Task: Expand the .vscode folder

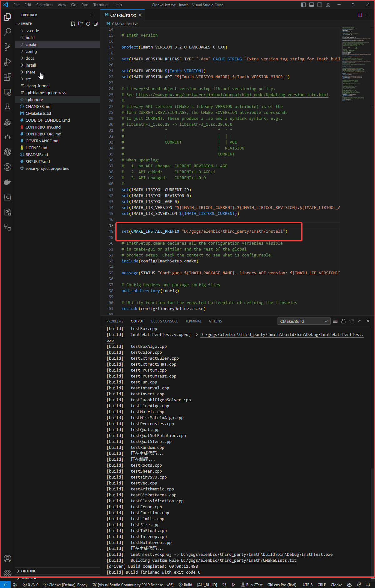Action: click(58, 31)
